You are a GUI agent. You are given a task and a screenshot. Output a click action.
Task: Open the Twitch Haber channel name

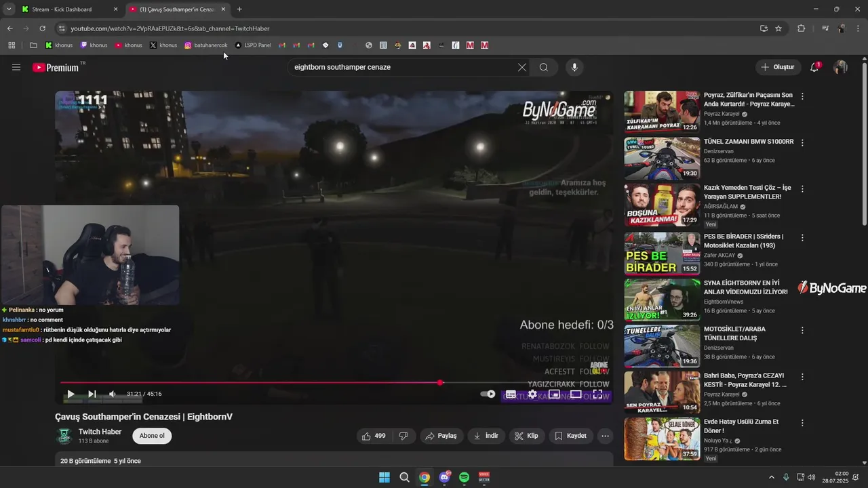(x=100, y=432)
